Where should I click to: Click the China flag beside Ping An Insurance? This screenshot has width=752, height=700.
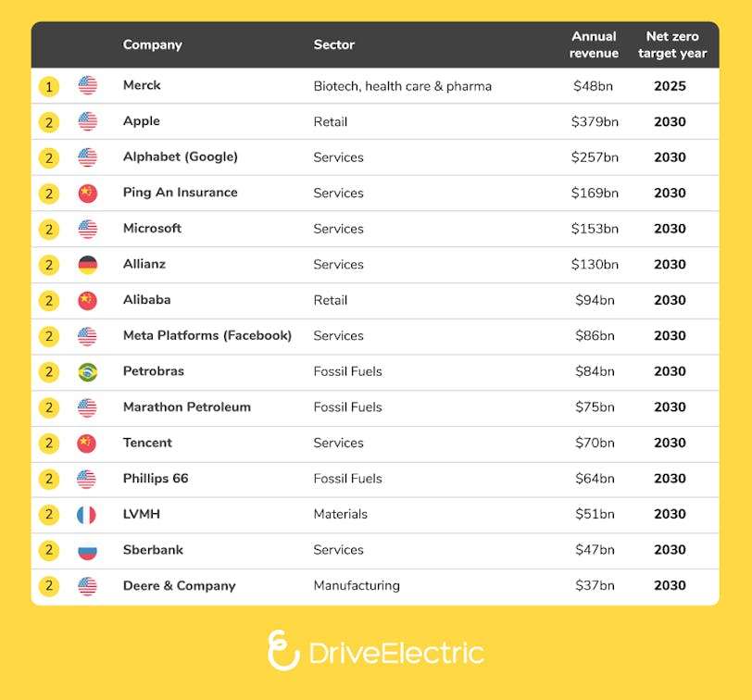click(87, 194)
